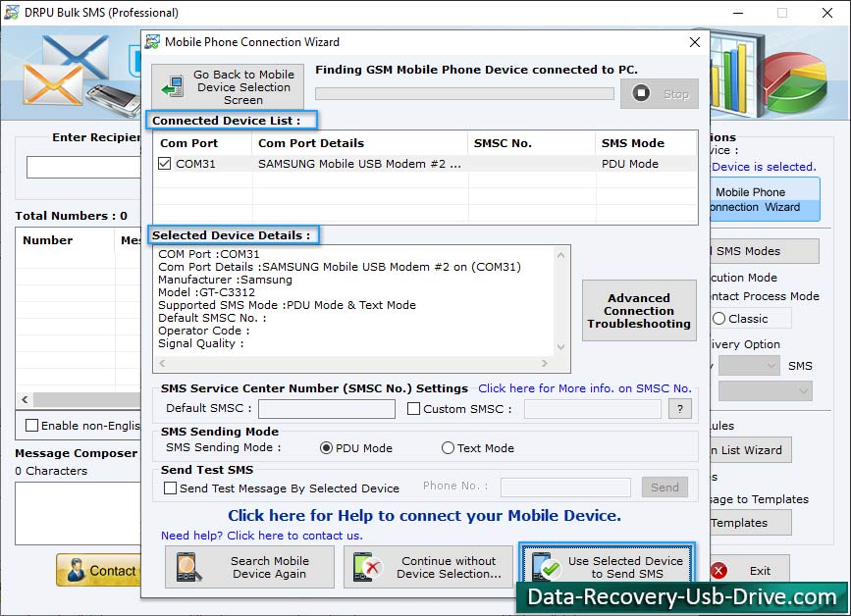Click Exit button in main window

(750, 571)
